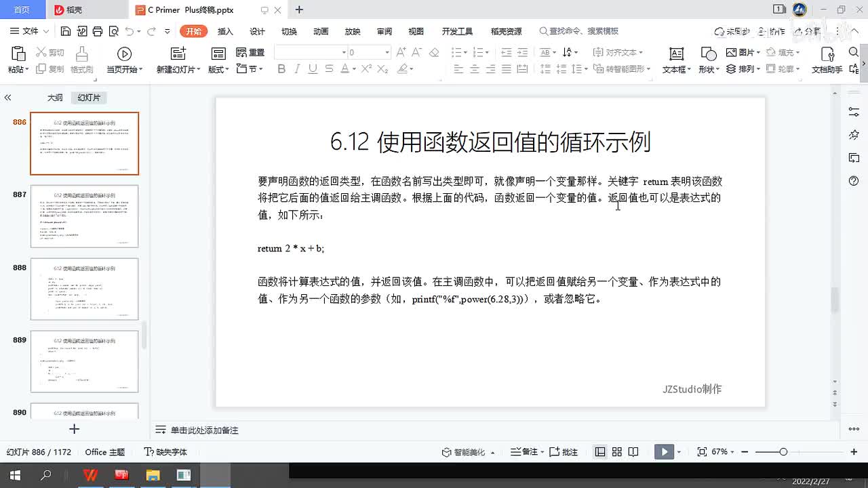The height and width of the screenshot is (488, 868).
Task: Open the font size dropdown
Action: click(x=387, y=52)
